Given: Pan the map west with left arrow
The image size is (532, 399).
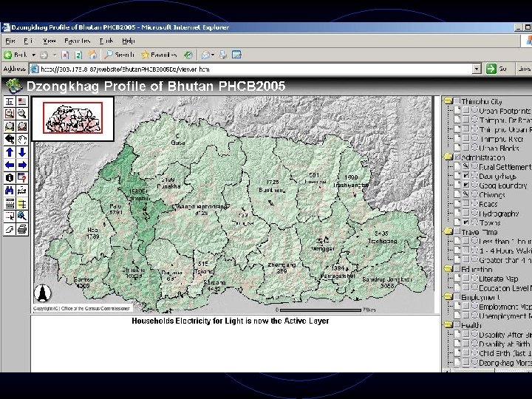Looking at the screenshot, I should 10,166.
